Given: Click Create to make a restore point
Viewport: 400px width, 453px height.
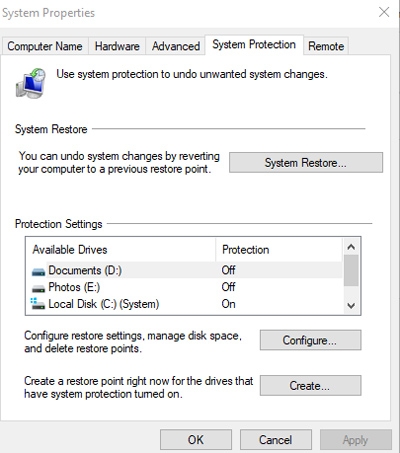Looking at the screenshot, I should click(x=310, y=386).
